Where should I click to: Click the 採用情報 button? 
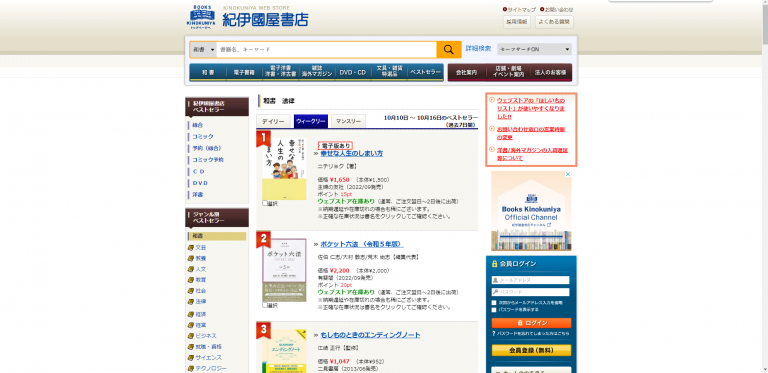click(517, 22)
